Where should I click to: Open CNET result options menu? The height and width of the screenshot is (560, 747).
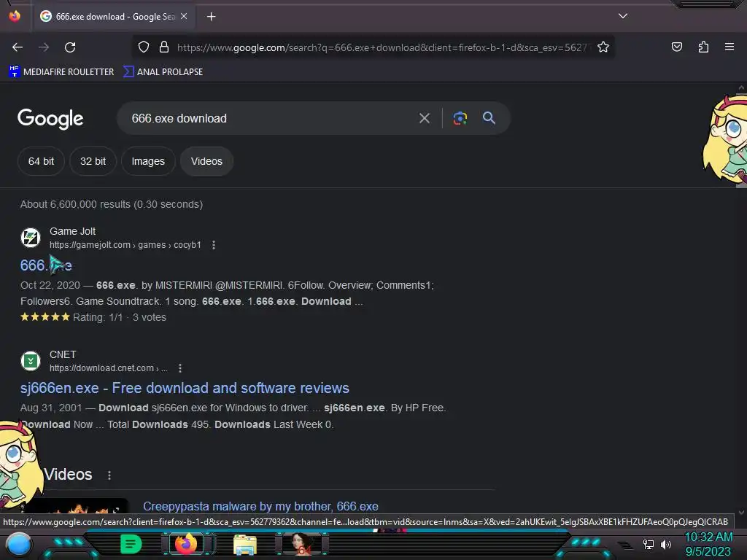click(x=180, y=368)
